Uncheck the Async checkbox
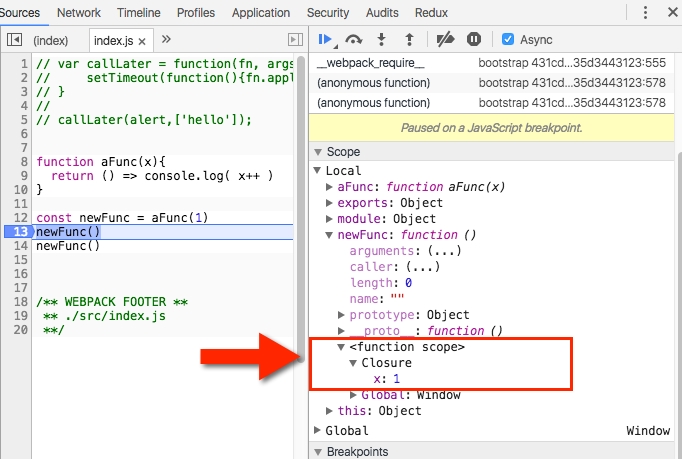Screen dimensions: 682x459 tap(508, 39)
